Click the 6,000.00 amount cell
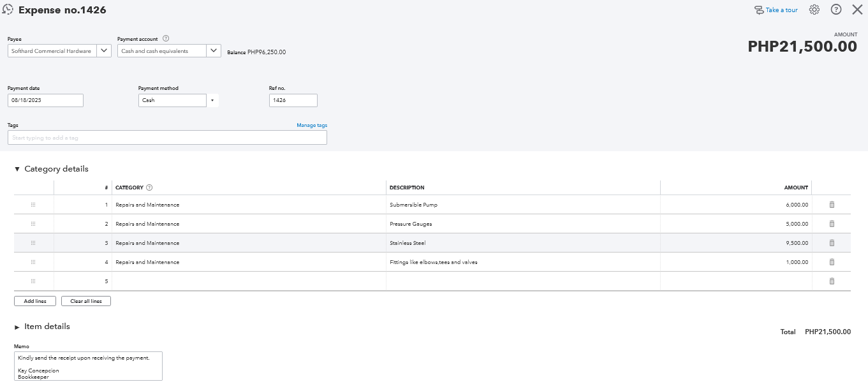 click(736, 205)
